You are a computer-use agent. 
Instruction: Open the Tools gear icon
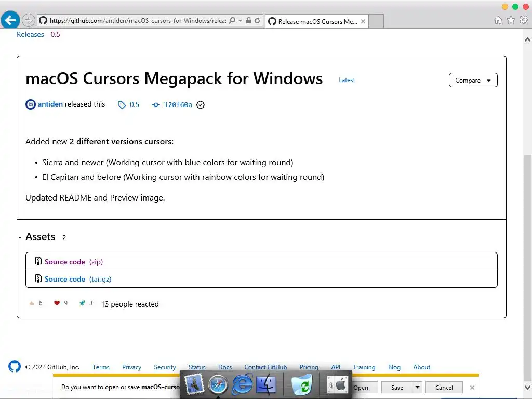click(524, 20)
